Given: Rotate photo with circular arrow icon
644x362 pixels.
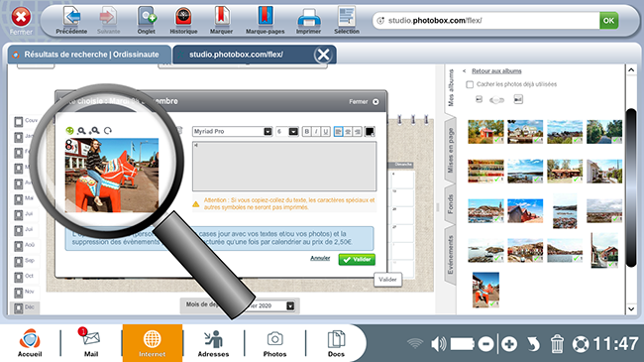Looking at the screenshot, I should (108, 130).
